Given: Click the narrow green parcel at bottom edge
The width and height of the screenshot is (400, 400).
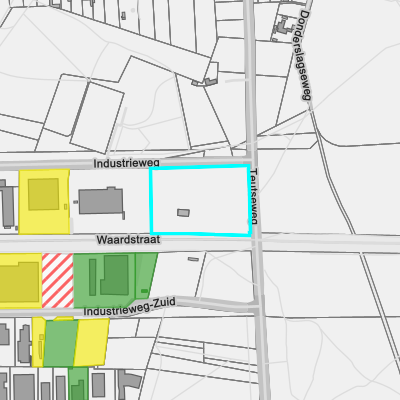Looking at the screenshot, I should tap(78, 384).
